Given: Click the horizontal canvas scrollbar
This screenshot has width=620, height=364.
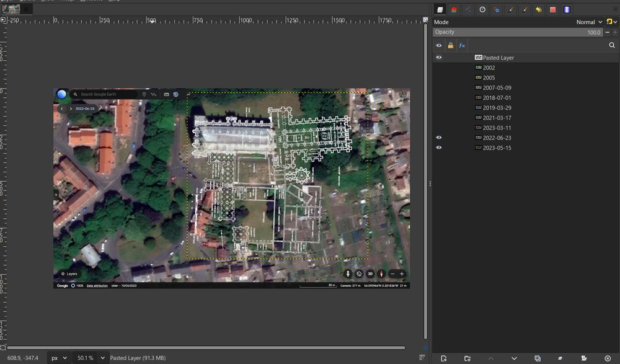Looking at the screenshot, I should click(206, 348).
